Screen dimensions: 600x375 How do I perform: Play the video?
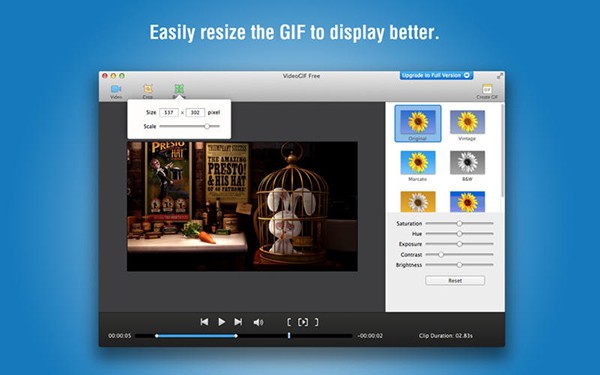tap(221, 322)
